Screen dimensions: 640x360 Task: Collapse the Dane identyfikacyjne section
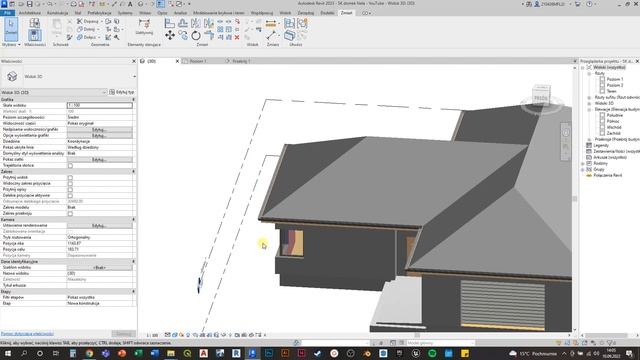pos(133,262)
